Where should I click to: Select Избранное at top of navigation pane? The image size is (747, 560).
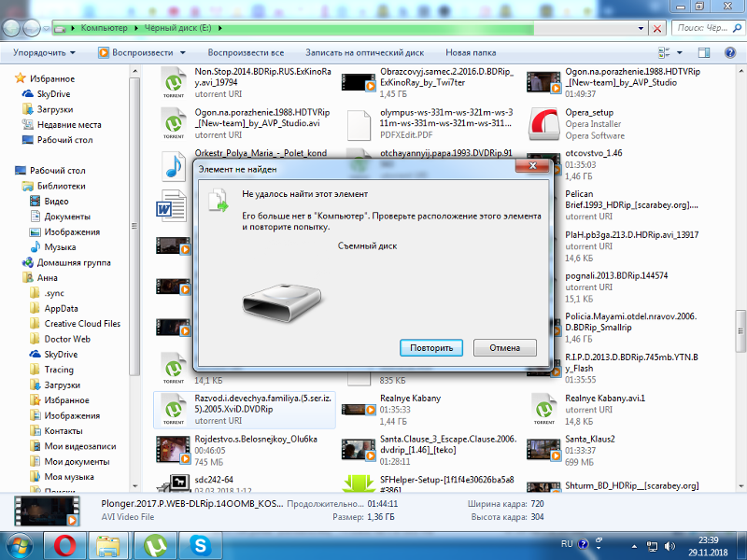[x=52, y=78]
